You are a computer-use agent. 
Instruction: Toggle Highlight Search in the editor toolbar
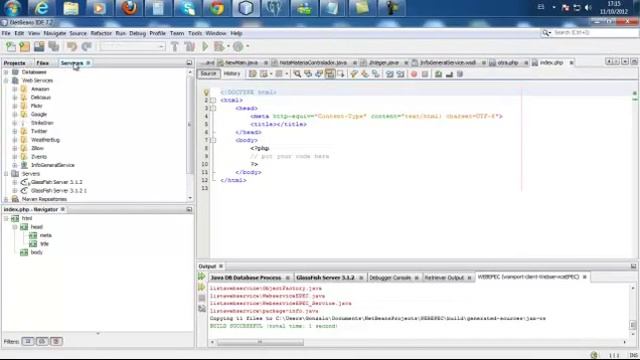tap(330, 74)
